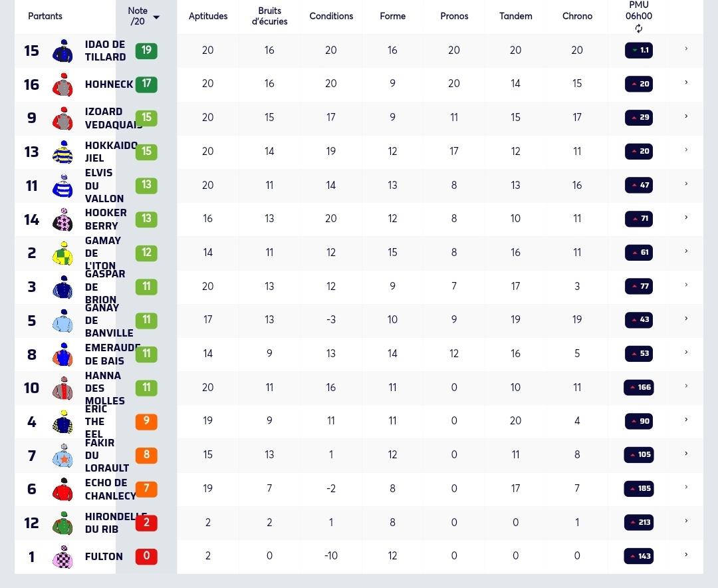Expand Idao de Tillard row chevron
This screenshot has height=588, width=718.
point(686,49)
